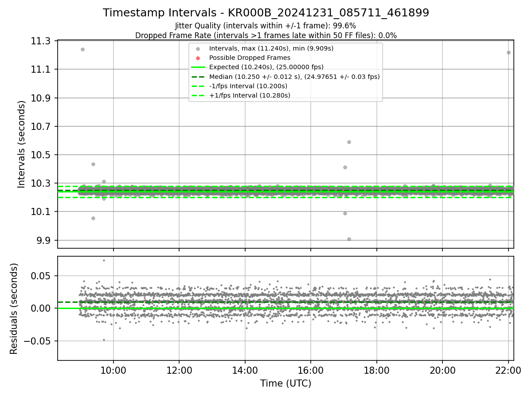Screen dimensions: 532x399
Task: Click the 22:00 time tick label
Action: click(x=509, y=370)
